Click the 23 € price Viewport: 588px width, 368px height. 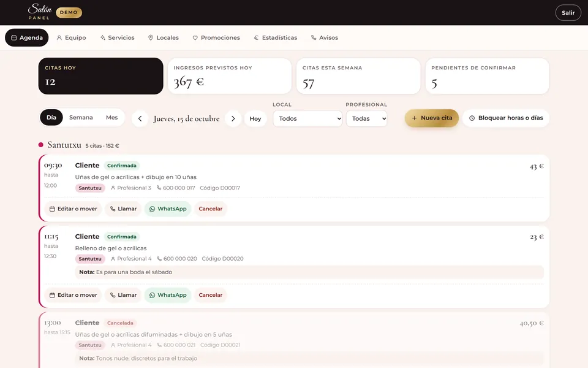537,237
